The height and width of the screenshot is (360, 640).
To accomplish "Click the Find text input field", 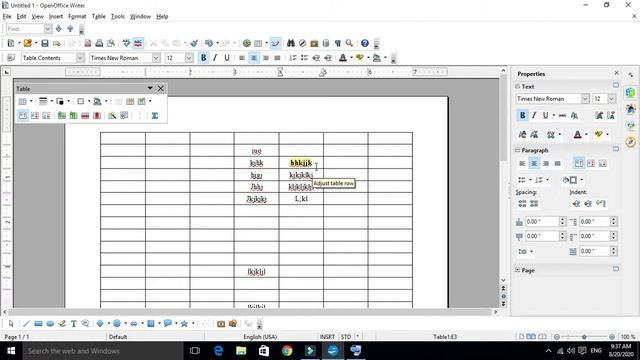I will click(x=25, y=29).
